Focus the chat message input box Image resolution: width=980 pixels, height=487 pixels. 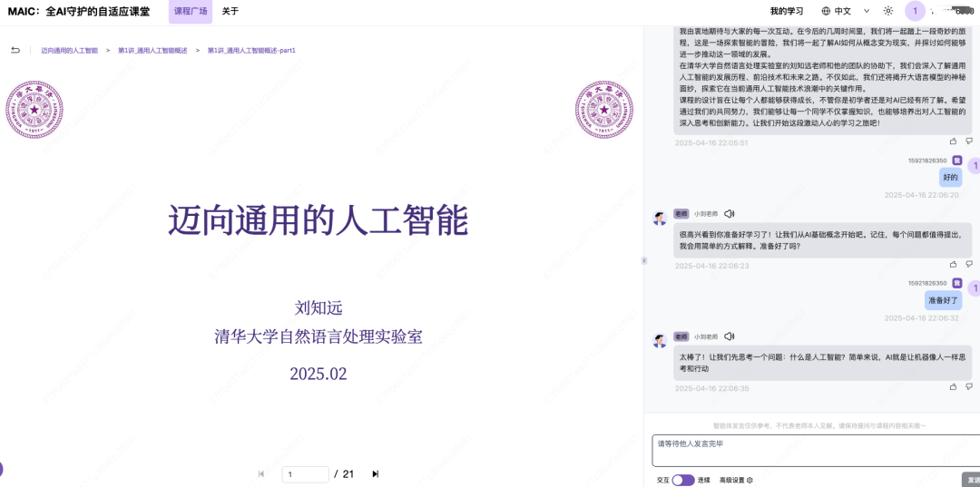[816, 451]
